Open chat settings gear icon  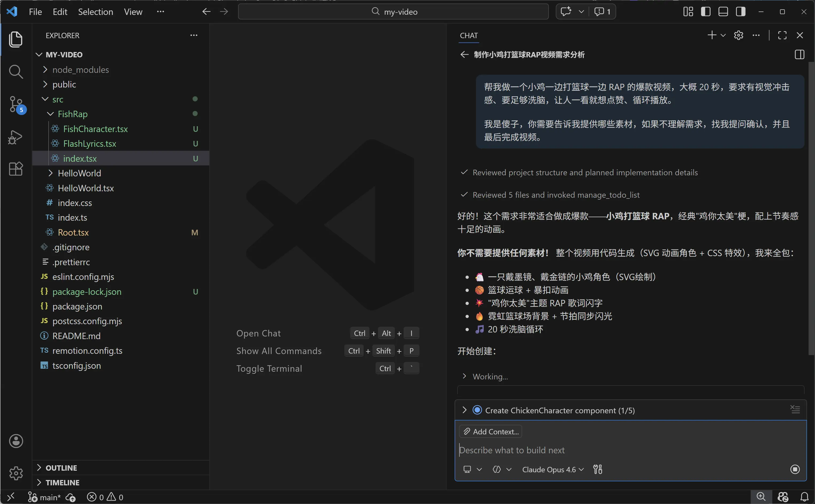tap(738, 35)
